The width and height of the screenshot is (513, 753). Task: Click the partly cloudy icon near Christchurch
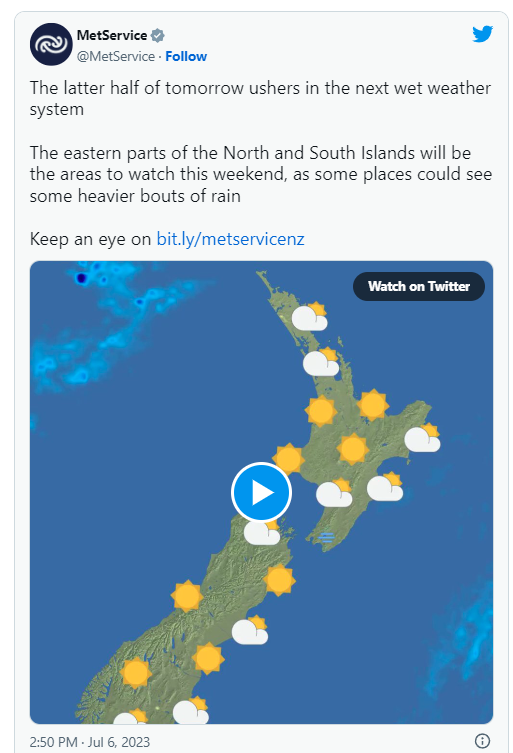click(x=250, y=630)
